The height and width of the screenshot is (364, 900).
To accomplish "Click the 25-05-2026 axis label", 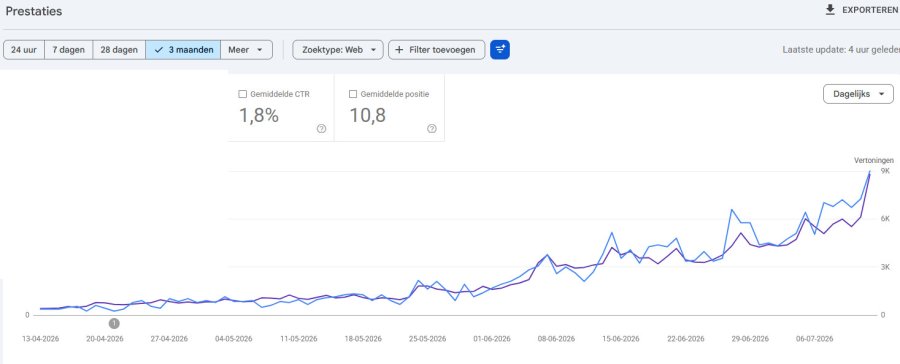I will [x=427, y=339].
